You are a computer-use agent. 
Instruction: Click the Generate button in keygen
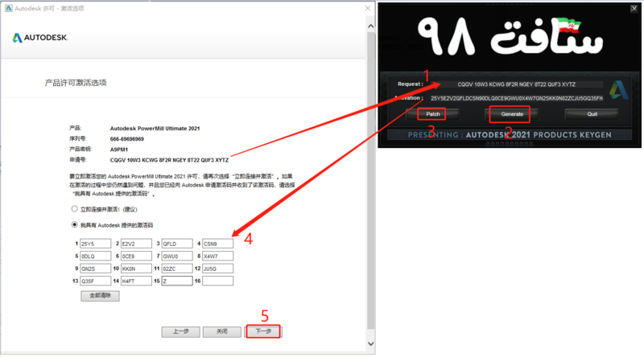(512, 114)
